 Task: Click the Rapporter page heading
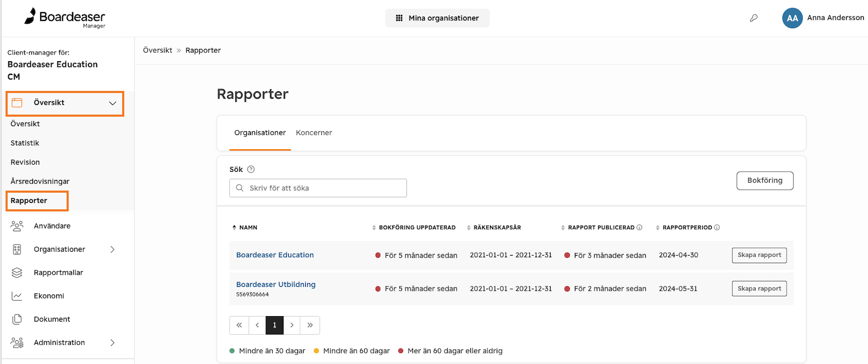point(252,94)
